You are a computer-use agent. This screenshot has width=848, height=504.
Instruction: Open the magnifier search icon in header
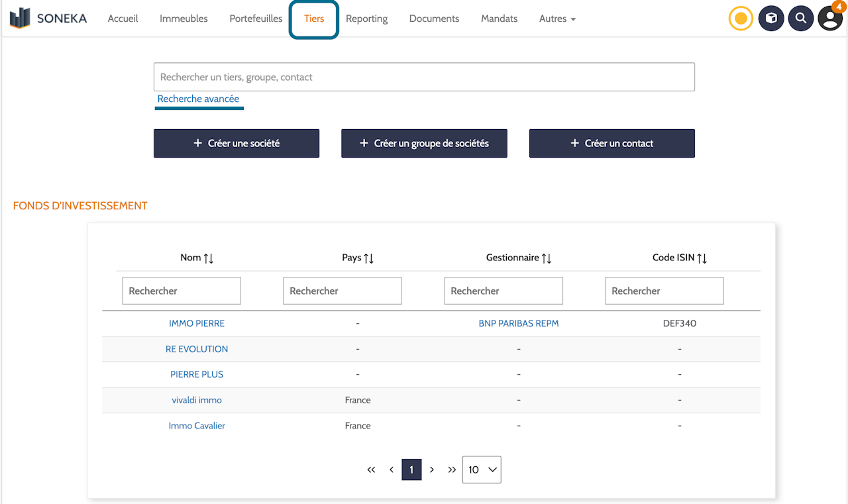click(x=801, y=19)
